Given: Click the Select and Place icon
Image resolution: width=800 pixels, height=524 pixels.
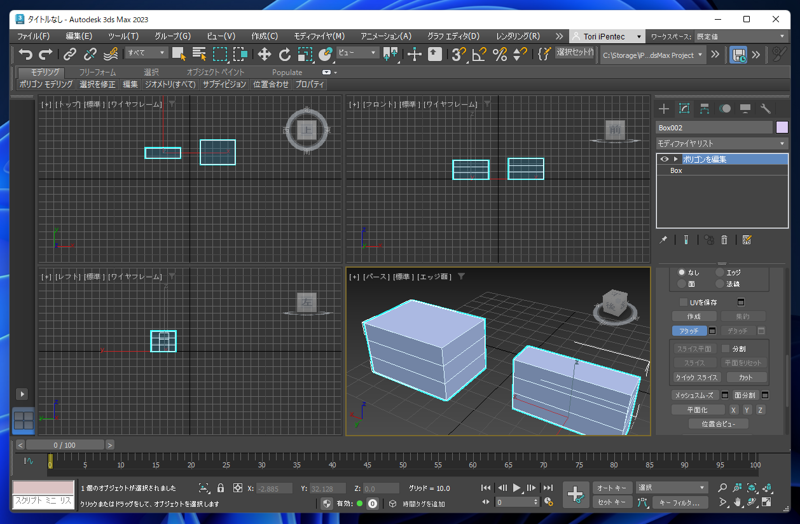Looking at the screenshot, I should click(x=325, y=54).
